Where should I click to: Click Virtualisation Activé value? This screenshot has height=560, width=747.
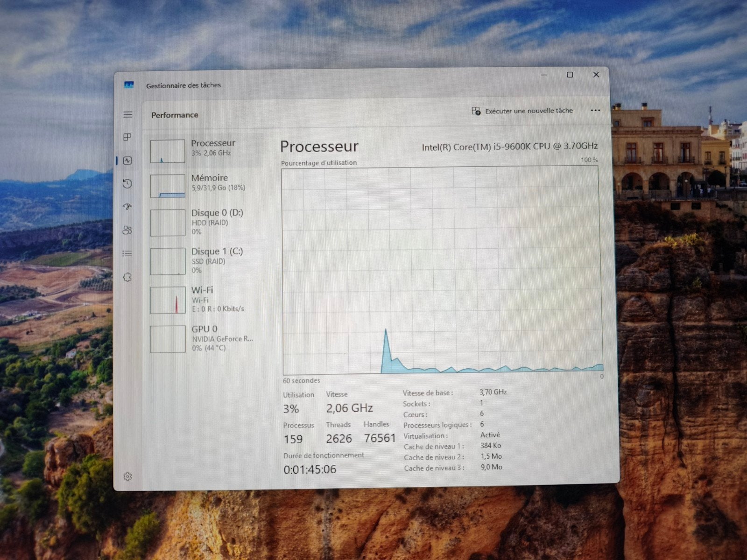click(490, 435)
